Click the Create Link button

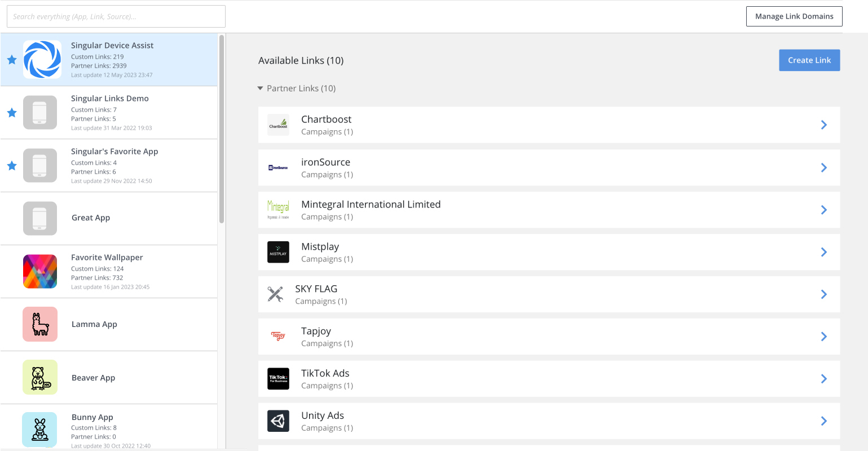point(809,60)
